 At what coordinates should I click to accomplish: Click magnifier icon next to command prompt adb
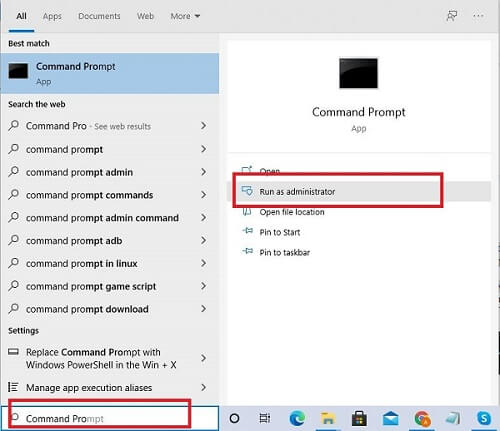pos(13,240)
